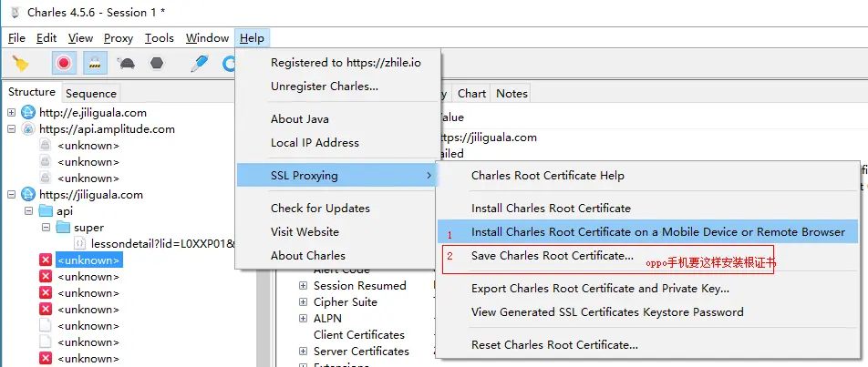The width and height of the screenshot is (868, 367).
Task: Click lock icon of first amplitude <unknown>
Action: tap(46, 146)
